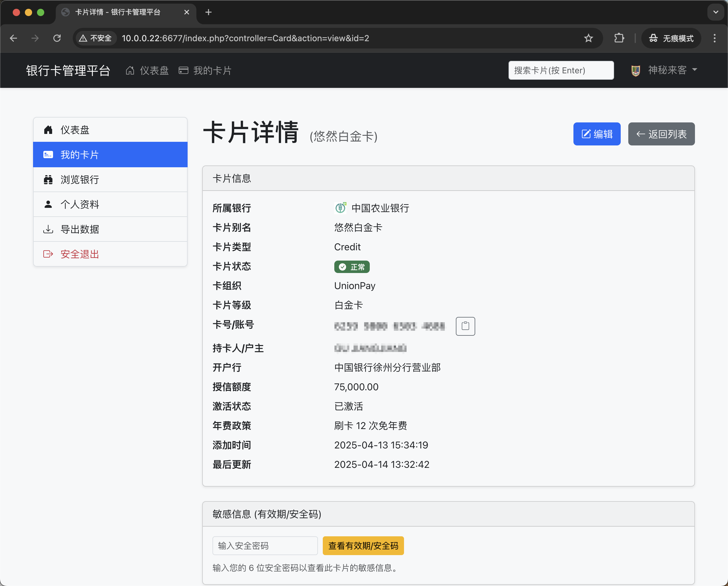Focus the 搜索卡片 search field
Screen dimensions: 728x586
pyautogui.click(x=561, y=70)
